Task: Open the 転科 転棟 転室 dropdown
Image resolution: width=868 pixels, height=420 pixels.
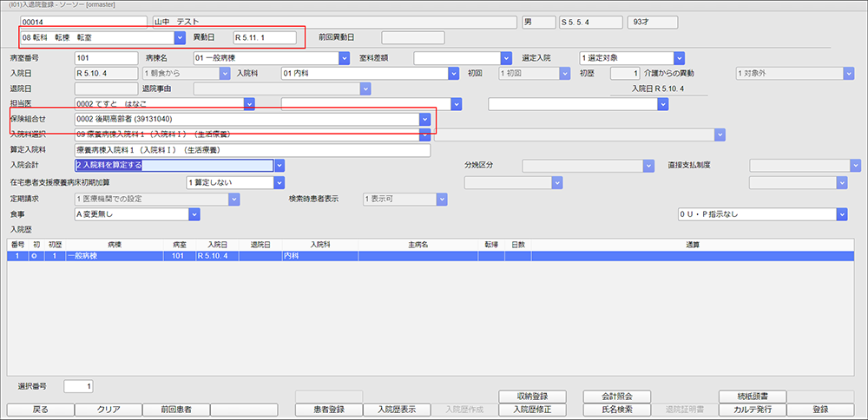Action: (180, 37)
